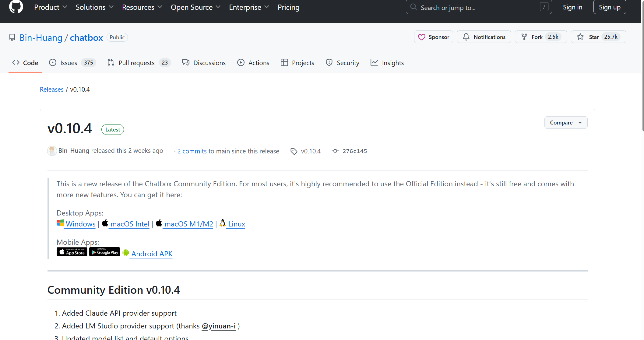
Task: Open the v0.10.4 tag link
Action: 311,151
